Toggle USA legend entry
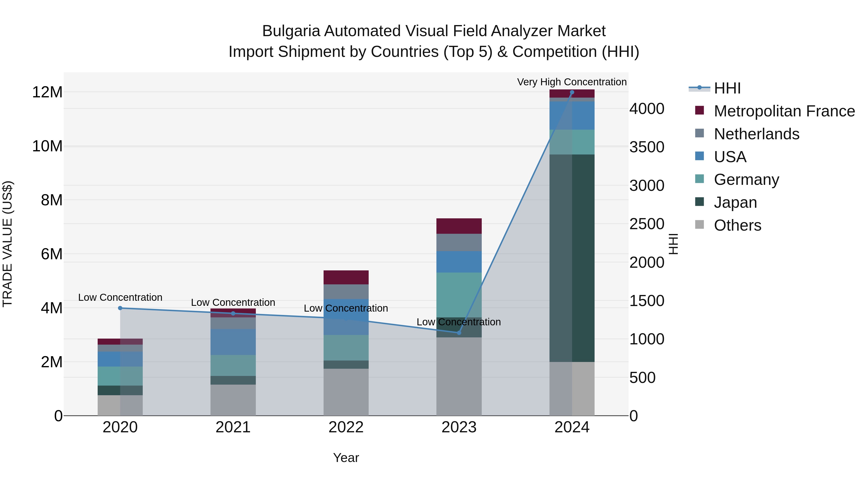Image resolution: width=868 pixels, height=488 pixels. click(720, 157)
